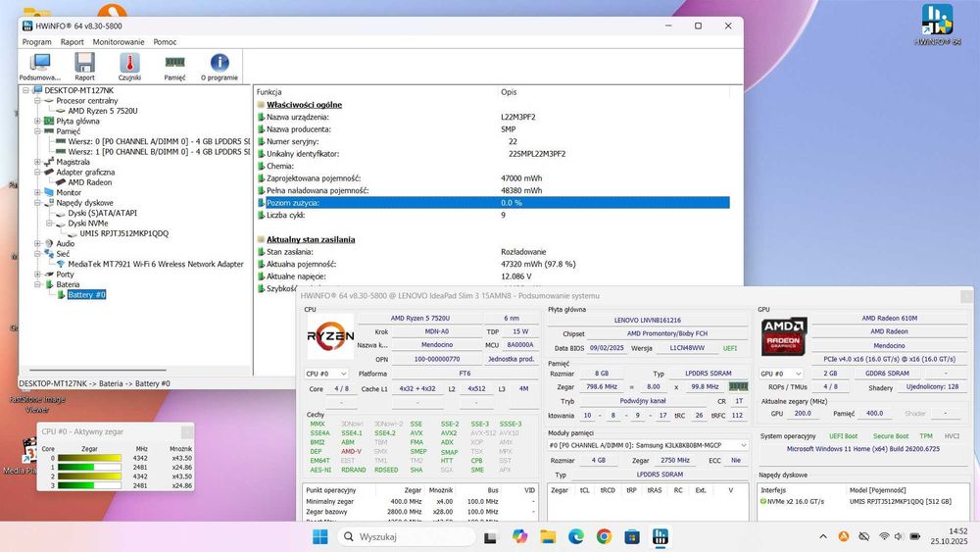Click the Core 1 clock bar
Viewport: 980px width, 552px height.
click(89, 468)
